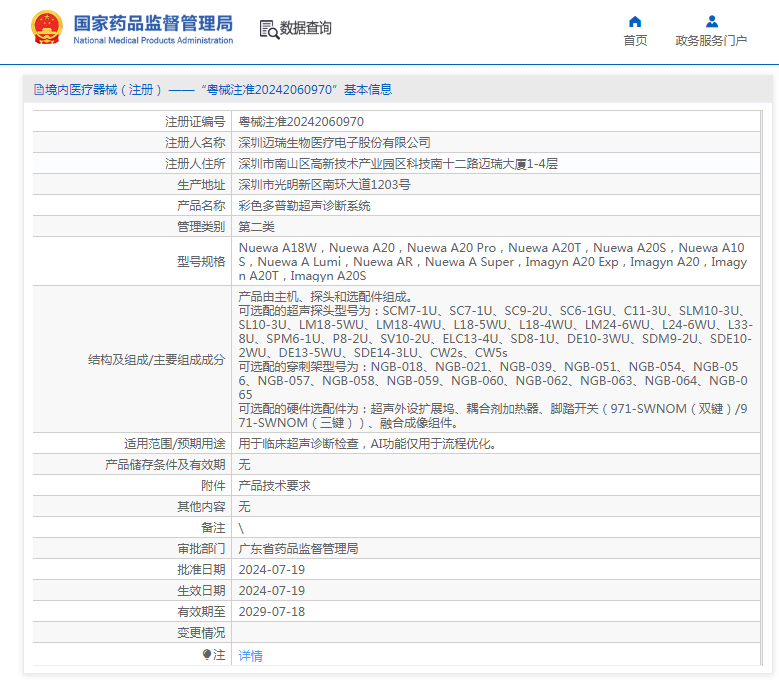This screenshot has width=779, height=687.
Task: Open the 详情 details link
Action: pyautogui.click(x=250, y=656)
